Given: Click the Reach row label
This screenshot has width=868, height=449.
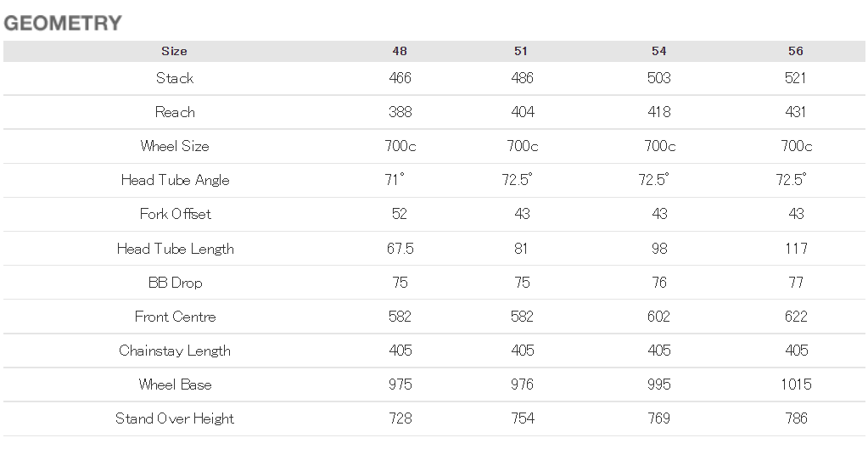Looking at the screenshot, I should coord(175,112).
